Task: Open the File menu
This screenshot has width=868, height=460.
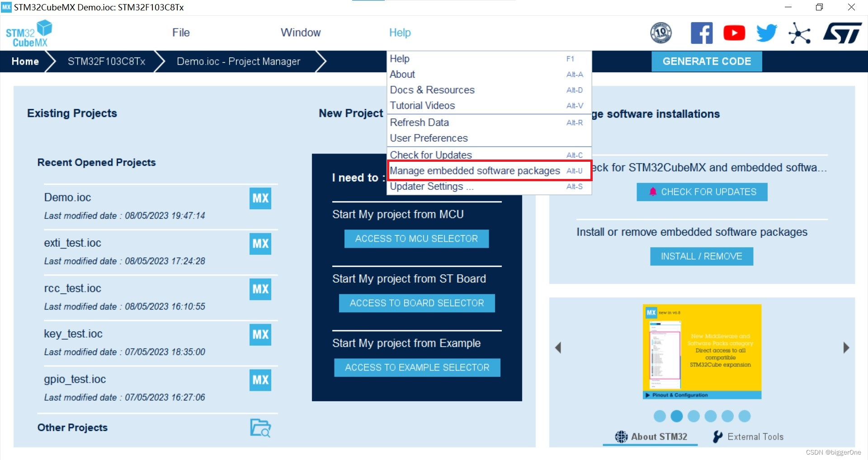Action: 181,33
